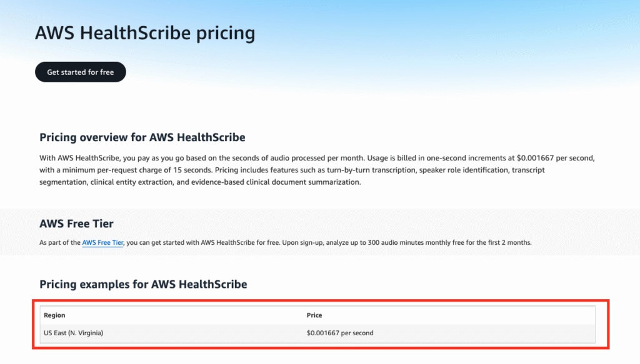Select the Pricing overview for AWS HealthScribe heading
Image resolution: width=640 pixels, height=364 pixels.
142,137
